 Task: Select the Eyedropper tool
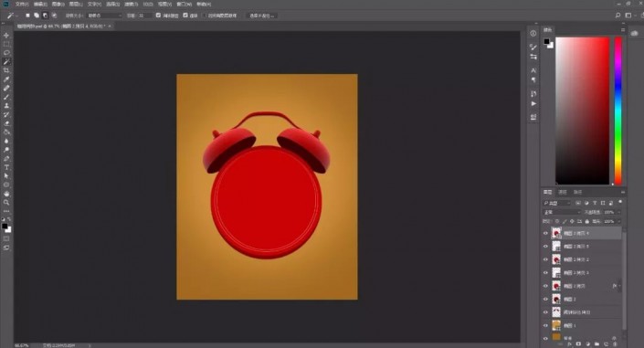pos(6,79)
